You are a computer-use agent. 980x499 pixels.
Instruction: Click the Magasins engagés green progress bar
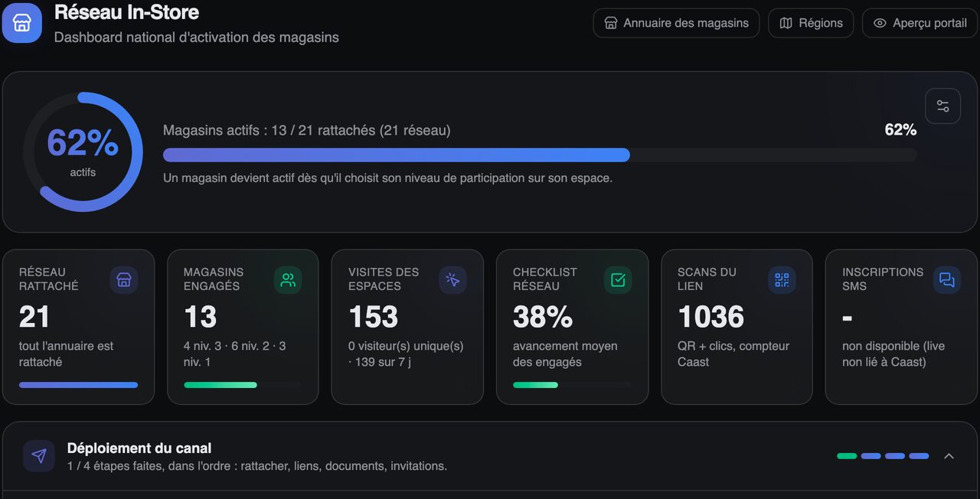tap(243, 385)
